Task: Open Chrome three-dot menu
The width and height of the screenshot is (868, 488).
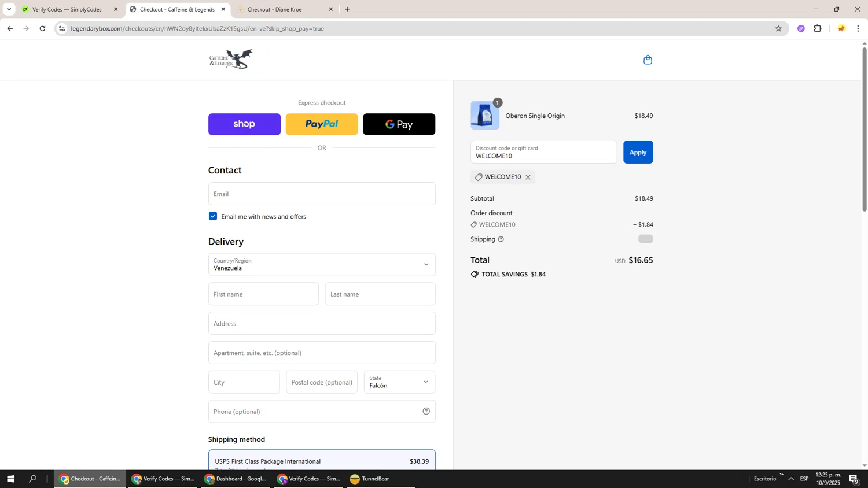Action: (858, 28)
